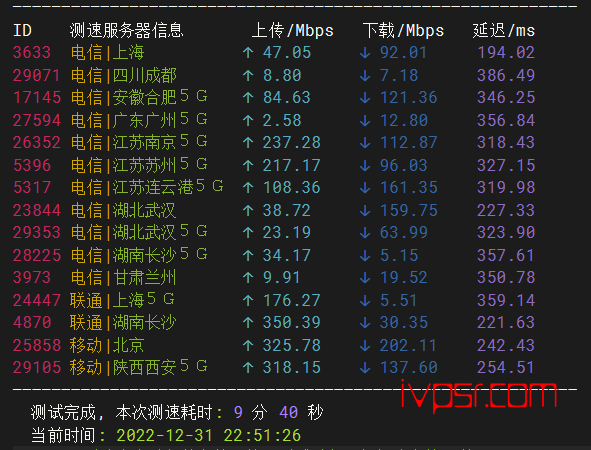Click upload value 8.80
This screenshot has height=450, width=591.
coord(282,75)
